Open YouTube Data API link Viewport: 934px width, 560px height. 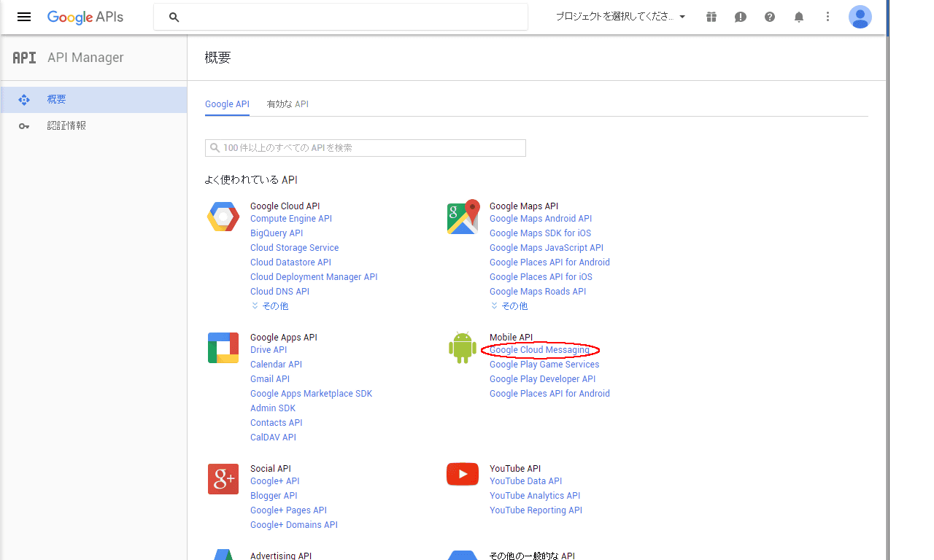click(525, 481)
